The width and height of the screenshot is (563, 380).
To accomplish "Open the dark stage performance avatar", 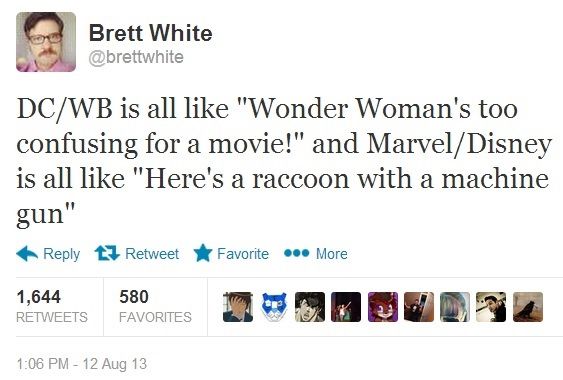I will pyautogui.click(x=346, y=307).
